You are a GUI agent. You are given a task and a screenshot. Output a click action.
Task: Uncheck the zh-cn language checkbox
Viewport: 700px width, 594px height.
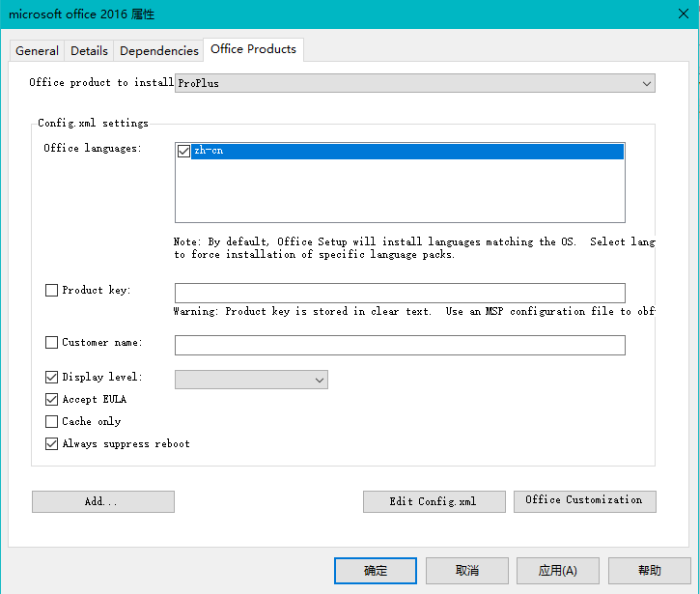(x=183, y=151)
